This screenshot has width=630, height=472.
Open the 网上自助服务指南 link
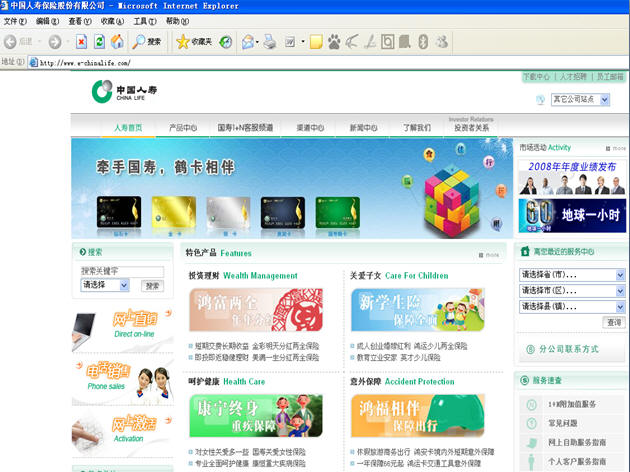click(577, 442)
